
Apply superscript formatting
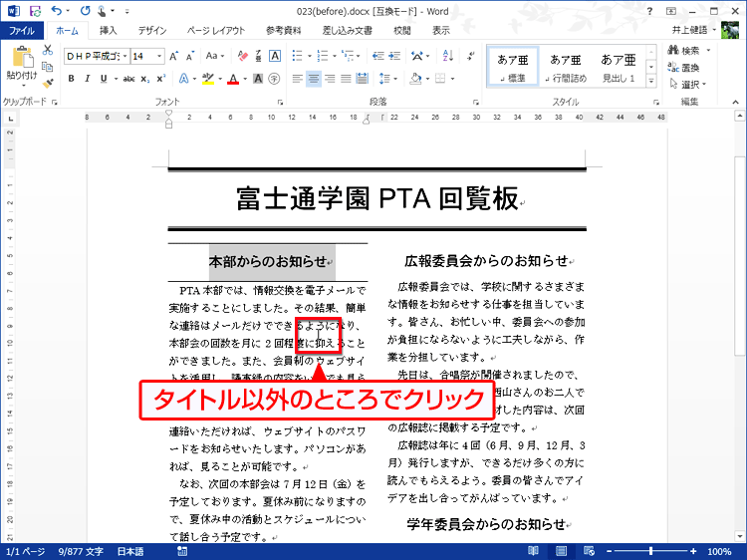click(x=161, y=79)
